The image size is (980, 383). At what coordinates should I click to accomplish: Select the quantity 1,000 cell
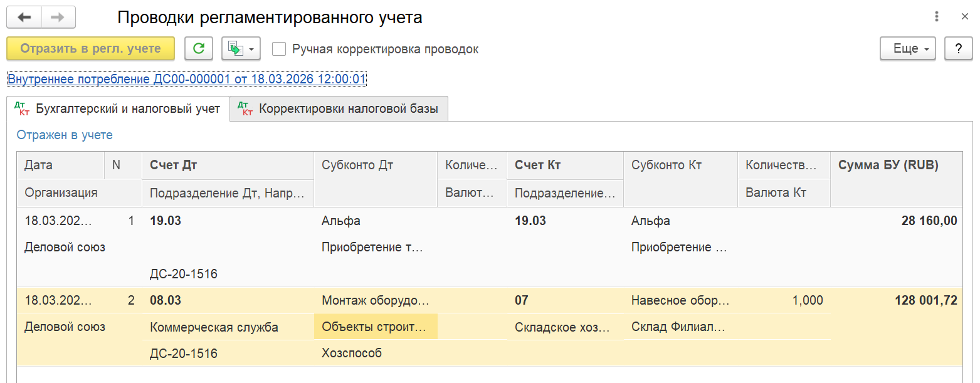click(784, 301)
